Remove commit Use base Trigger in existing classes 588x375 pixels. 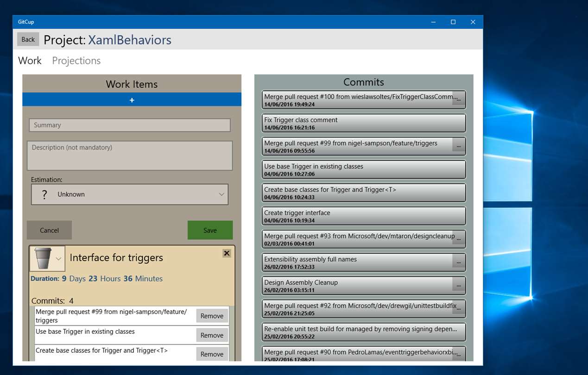pyautogui.click(x=212, y=335)
